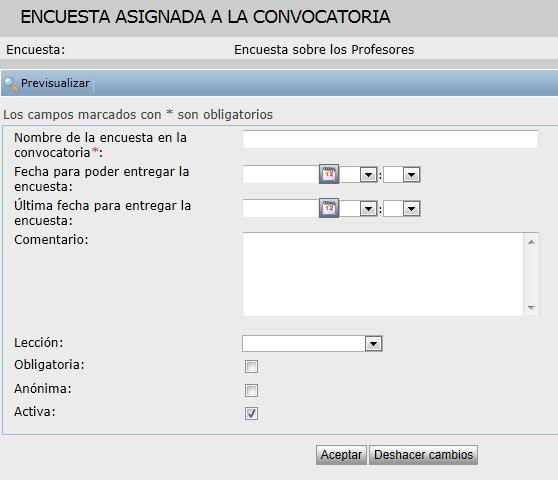Viewport: 558px width, 480px height.
Task: Click the 'Obligatoria:' label
Action: pos(49,365)
